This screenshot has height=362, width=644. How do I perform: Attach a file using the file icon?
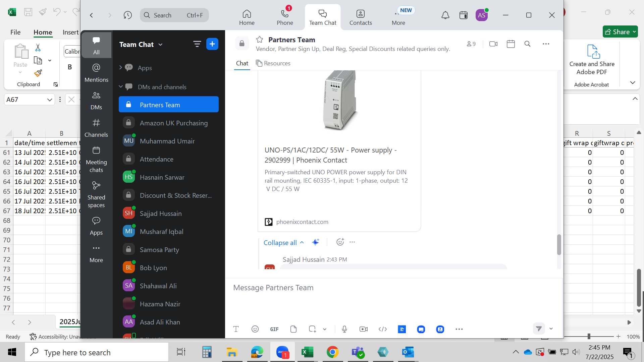point(293,329)
